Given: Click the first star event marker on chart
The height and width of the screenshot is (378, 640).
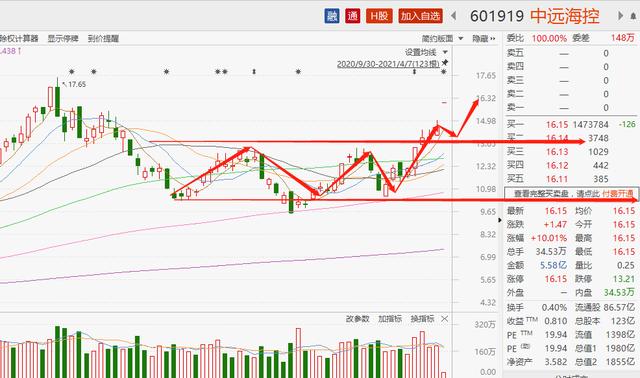Looking at the screenshot, I should pyautogui.click(x=72, y=72).
